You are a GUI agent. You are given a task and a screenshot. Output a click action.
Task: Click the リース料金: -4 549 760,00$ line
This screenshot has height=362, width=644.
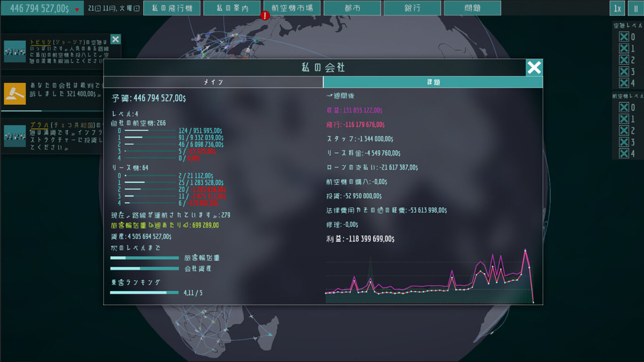tap(363, 153)
